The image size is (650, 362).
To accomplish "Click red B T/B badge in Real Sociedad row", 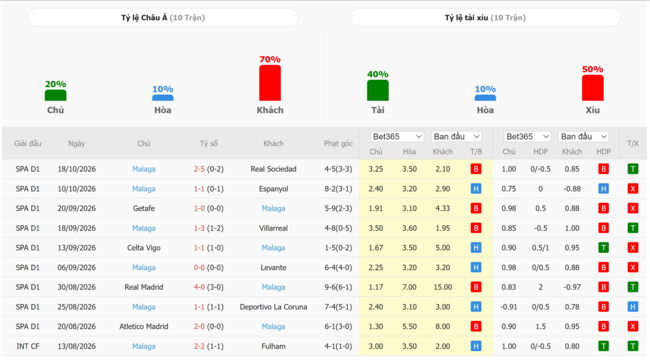I will coord(476,169).
